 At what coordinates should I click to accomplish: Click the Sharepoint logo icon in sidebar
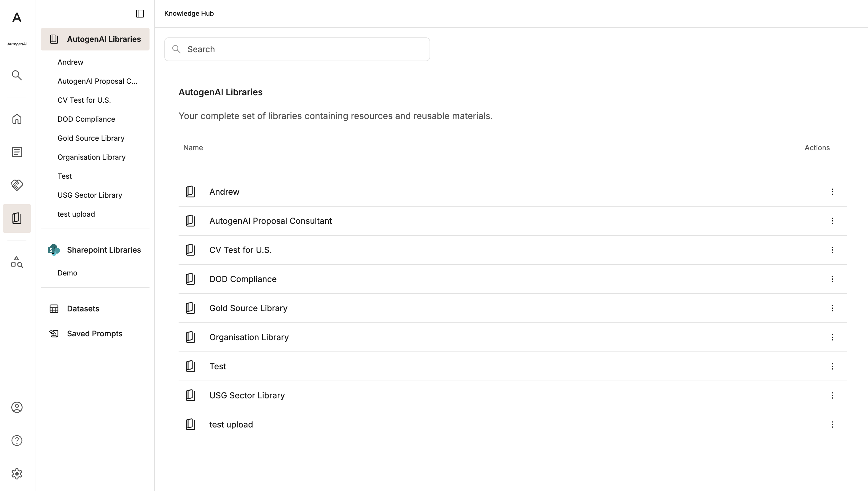point(54,250)
